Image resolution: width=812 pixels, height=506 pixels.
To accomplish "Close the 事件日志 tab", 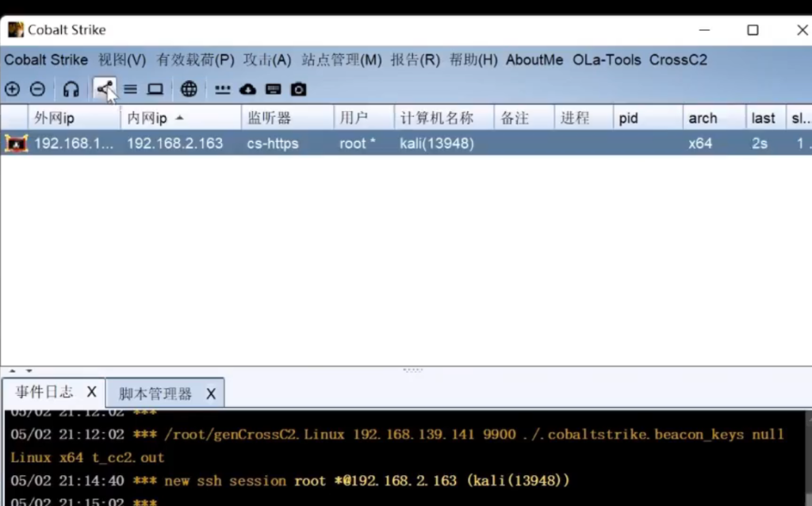I will 92,392.
